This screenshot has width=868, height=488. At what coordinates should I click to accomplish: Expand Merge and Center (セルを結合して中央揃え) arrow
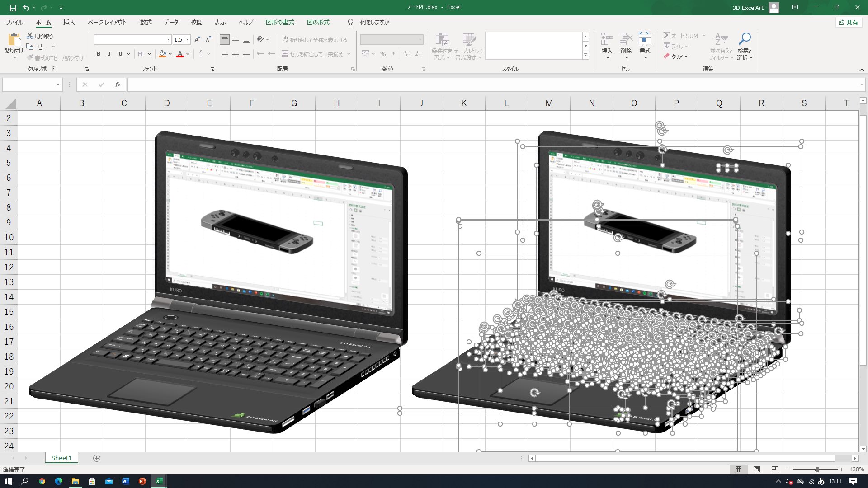pyautogui.click(x=349, y=54)
